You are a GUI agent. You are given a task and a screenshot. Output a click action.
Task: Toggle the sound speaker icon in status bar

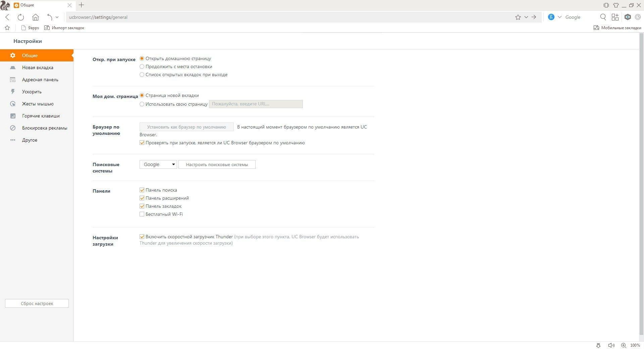[611, 345]
